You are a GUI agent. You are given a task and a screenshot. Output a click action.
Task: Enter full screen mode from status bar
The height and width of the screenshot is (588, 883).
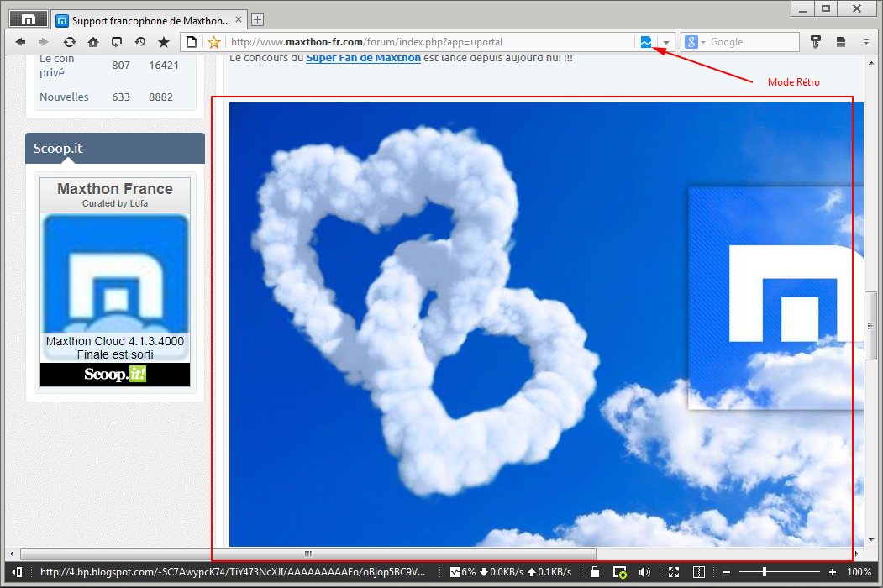pyautogui.click(x=674, y=572)
